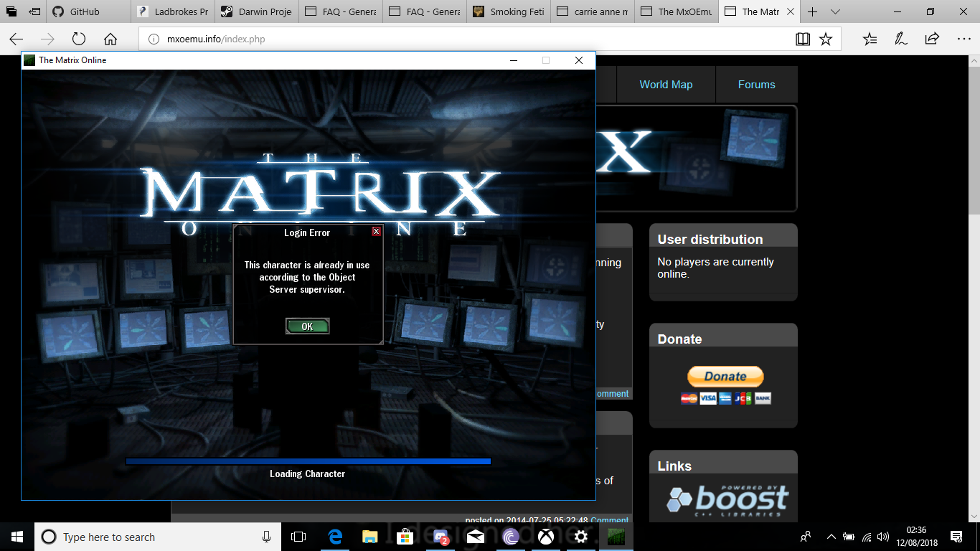The height and width of the screenshot is (551, 980).
Task: Open the favorites hub icon
Action: 870,39
